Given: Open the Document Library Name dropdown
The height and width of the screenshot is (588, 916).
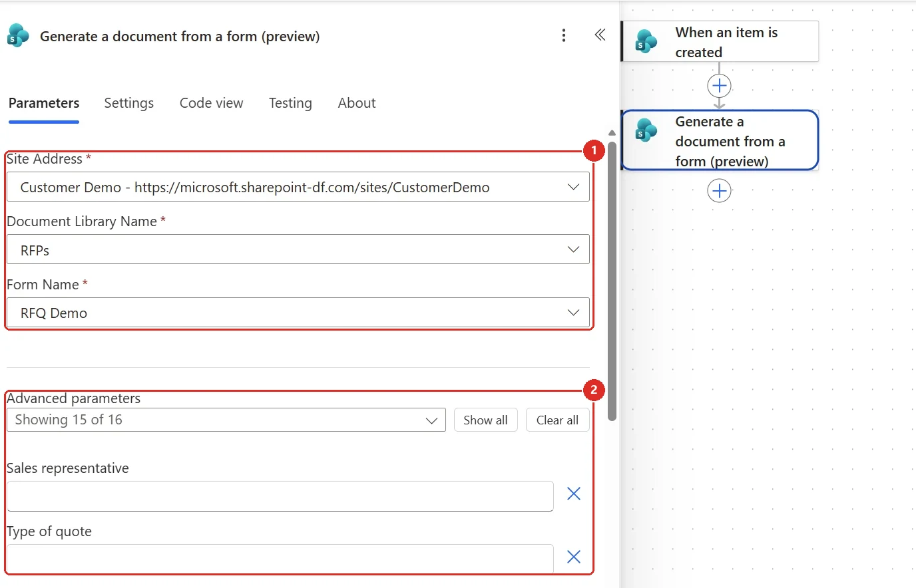Looking at the screenshot, I should [298, 249].
